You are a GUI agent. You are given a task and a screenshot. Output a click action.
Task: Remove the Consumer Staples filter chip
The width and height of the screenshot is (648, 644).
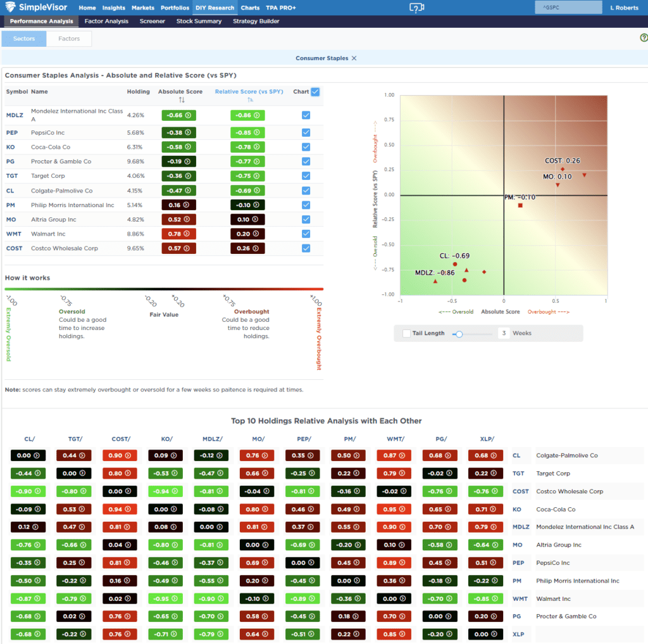coord(353,57)
